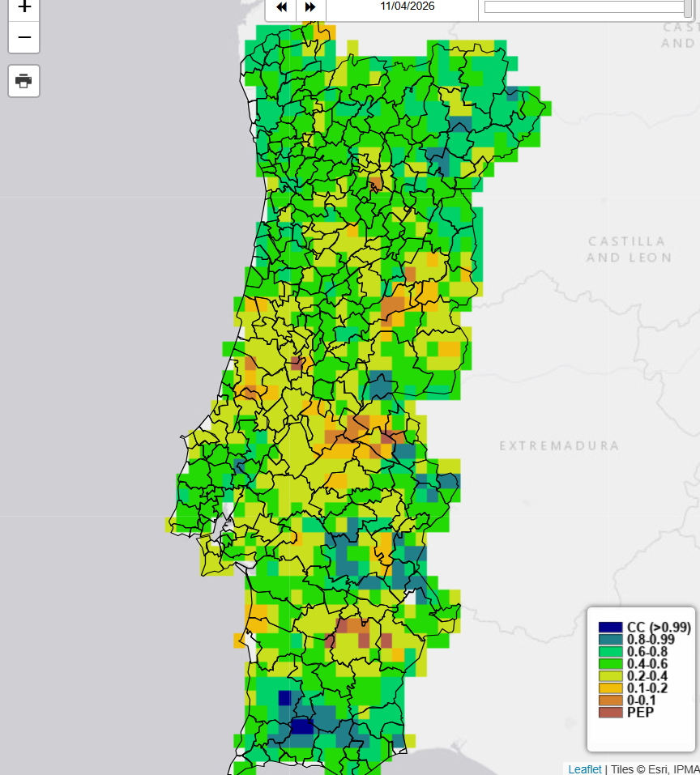
Task: Click the 0.1-0.2 orange-yellow legend swatch
Action: coord(610,688)
